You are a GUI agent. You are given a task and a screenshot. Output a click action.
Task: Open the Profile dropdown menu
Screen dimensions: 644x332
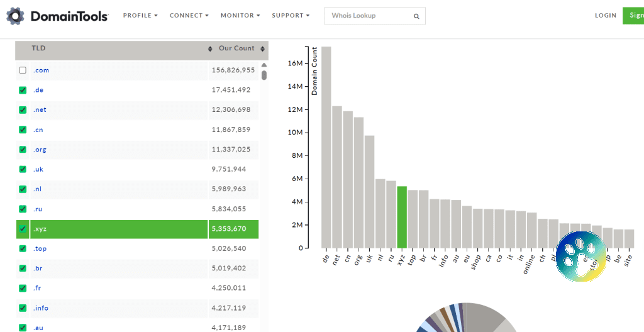click(x=140, y=16)
